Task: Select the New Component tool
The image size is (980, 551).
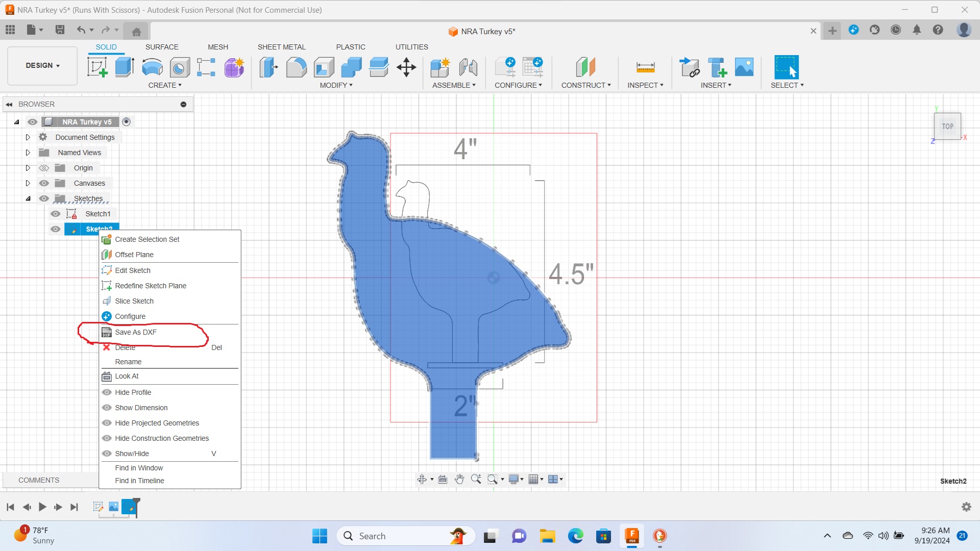Action: click(440, 67)
